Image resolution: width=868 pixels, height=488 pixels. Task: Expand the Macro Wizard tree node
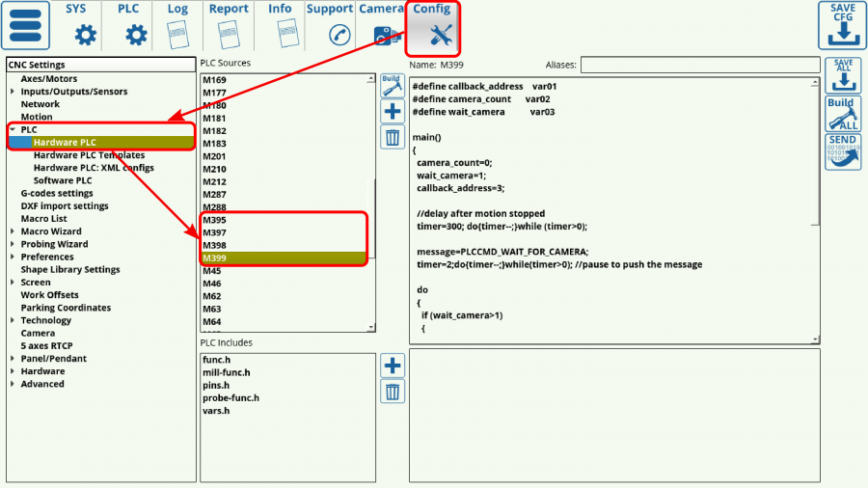point(13,231)
